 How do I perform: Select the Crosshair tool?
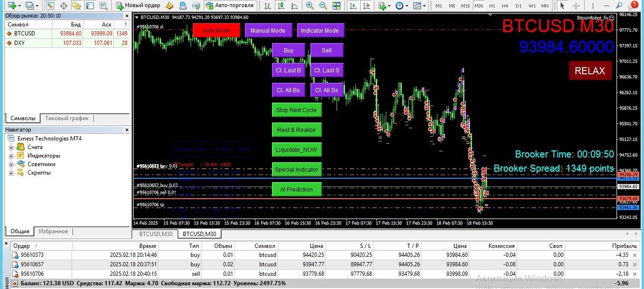[x=576, y=5]
